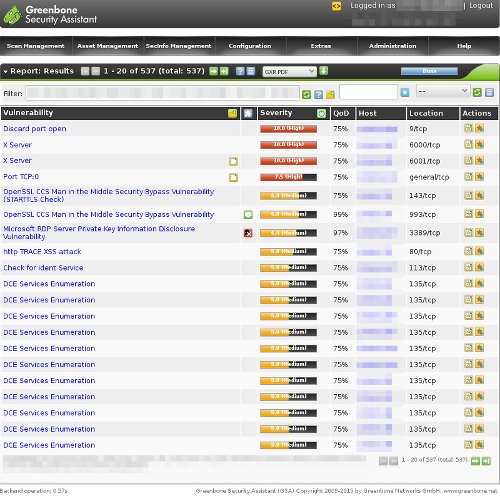Open SecInfo Management menu
Screen dimensions: 500x496
coord(179,46)
